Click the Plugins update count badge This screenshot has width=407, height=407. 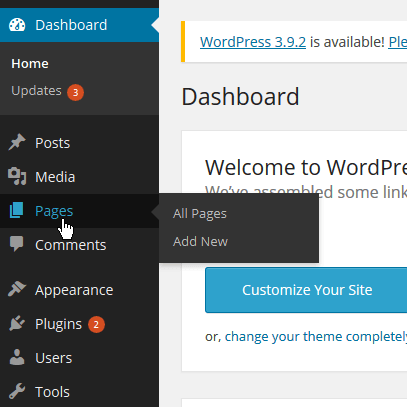[96, 324]
